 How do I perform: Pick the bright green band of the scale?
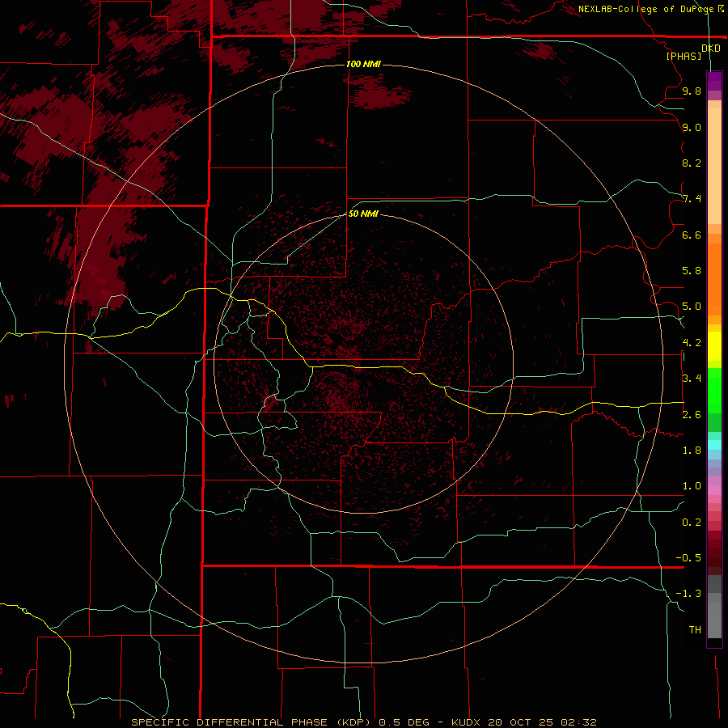[x=714, y=391]
